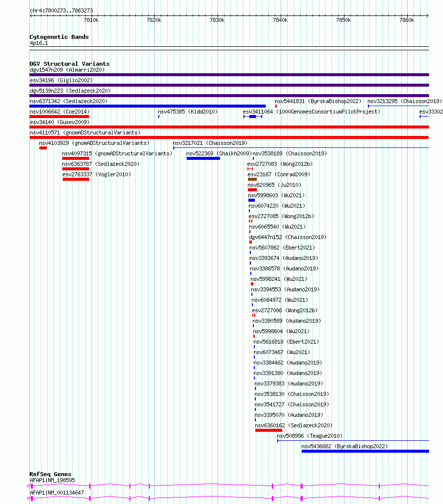Select nsv3538189 (Chaisson2019) label
443x504 pixels.
click(x=290, y=154)
